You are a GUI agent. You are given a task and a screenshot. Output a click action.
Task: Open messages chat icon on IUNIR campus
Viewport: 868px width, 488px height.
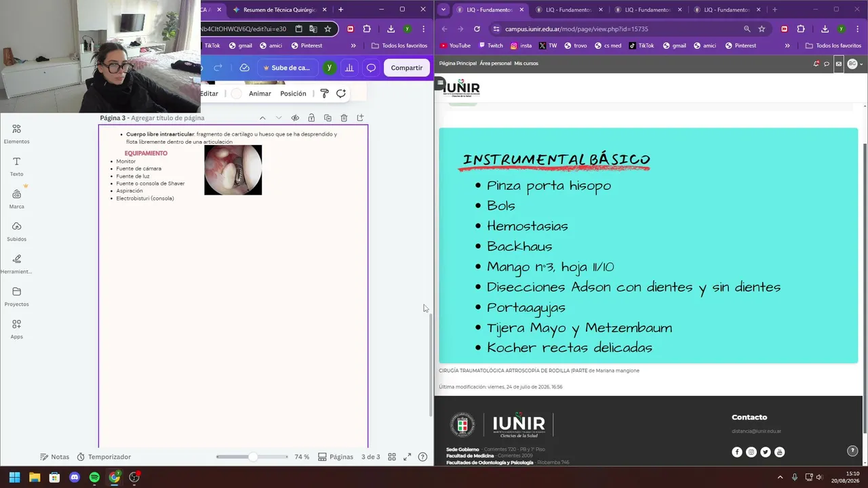tap(827, 64)
